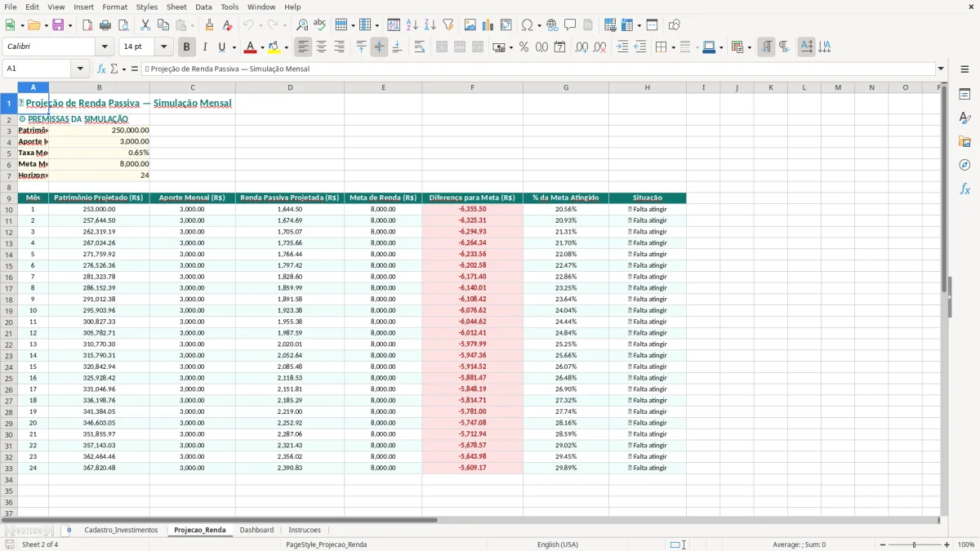Switch to Instrucoes sheet tab
The image size is (980, 551).
(305, 530)
